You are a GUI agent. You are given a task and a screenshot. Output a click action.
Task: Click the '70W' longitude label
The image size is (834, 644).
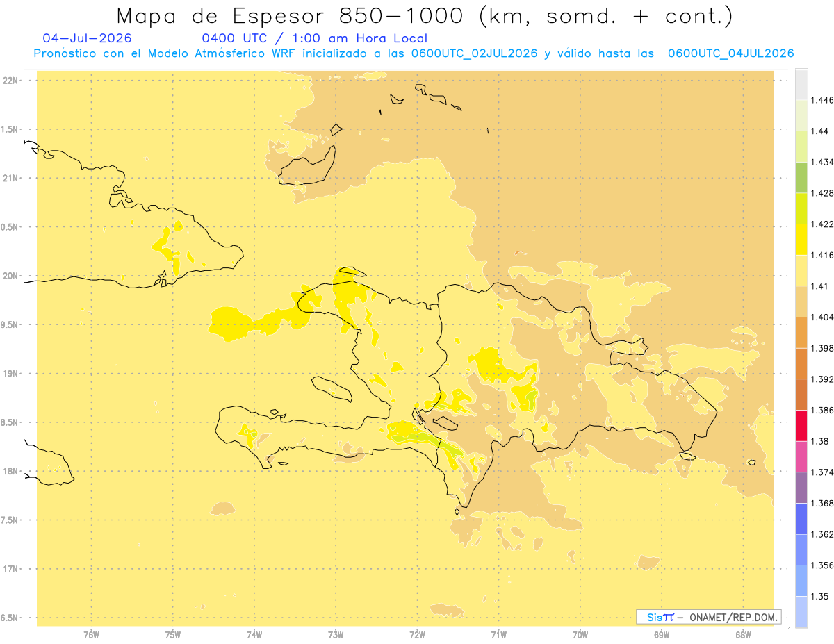click(580, 635)
